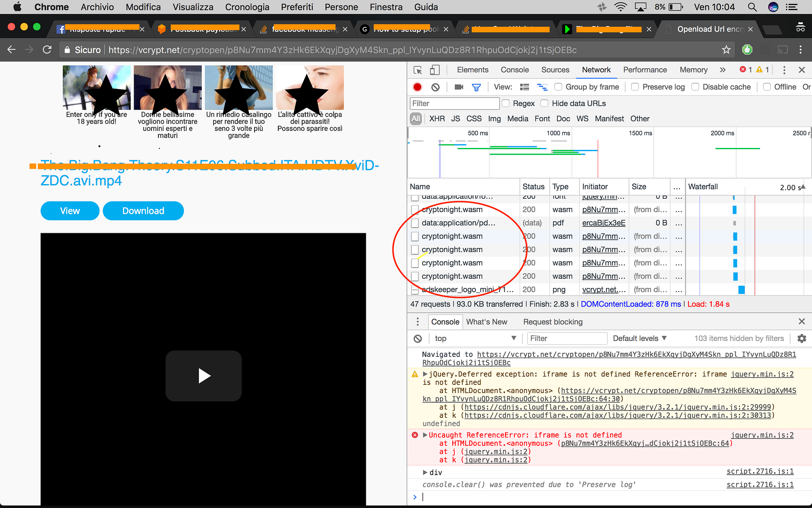The height and width of the screenshot is (508, 812).
Task: Open the Cronologia menu
Action: (247, 7)
